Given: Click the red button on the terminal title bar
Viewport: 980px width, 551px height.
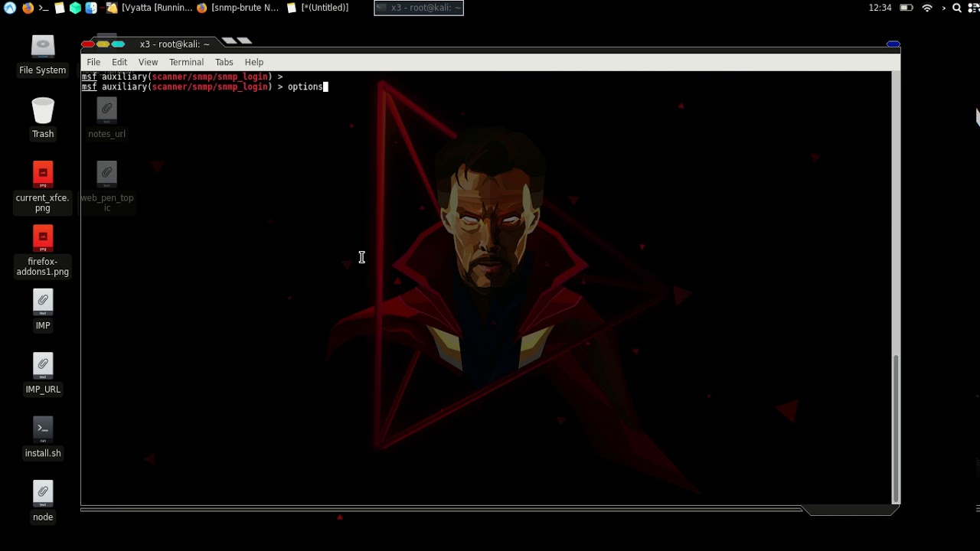Looking at the screenshot, I should coord(88,44).
